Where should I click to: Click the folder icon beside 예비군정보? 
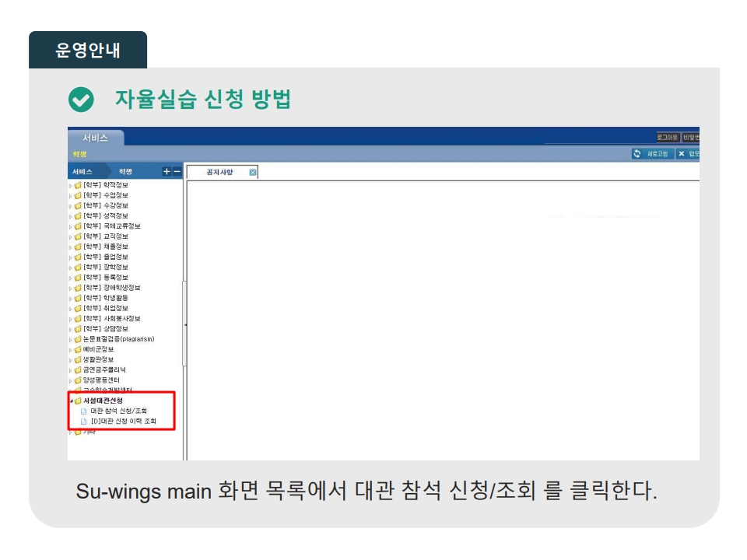78,349
